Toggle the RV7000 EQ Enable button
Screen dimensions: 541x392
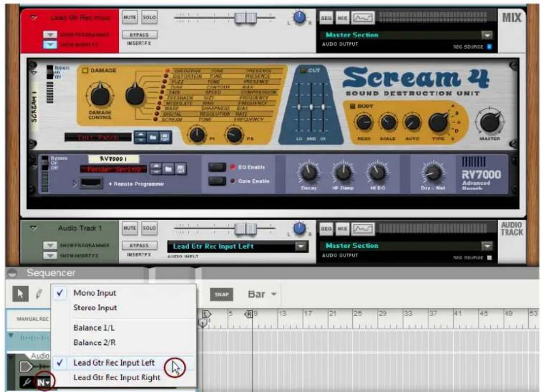point(217,167)
